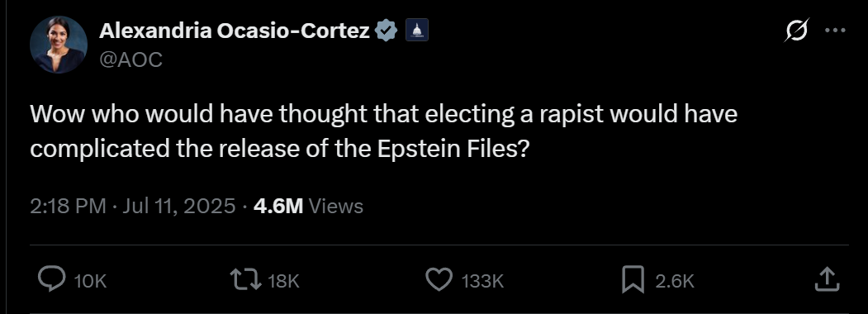Click the tweet text about Epstein Files
This screenshot has width=868, height=314.
(x=384, y=132)
